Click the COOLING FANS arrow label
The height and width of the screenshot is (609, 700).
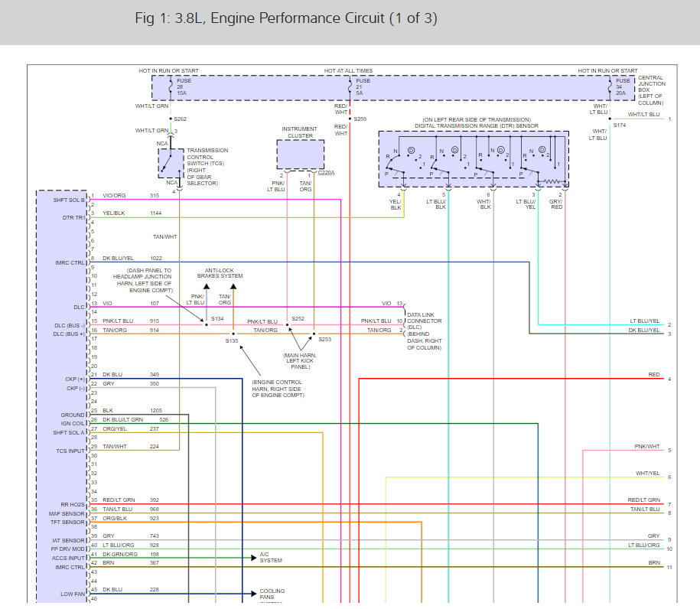pyautogui.click(x=273, y=593)
